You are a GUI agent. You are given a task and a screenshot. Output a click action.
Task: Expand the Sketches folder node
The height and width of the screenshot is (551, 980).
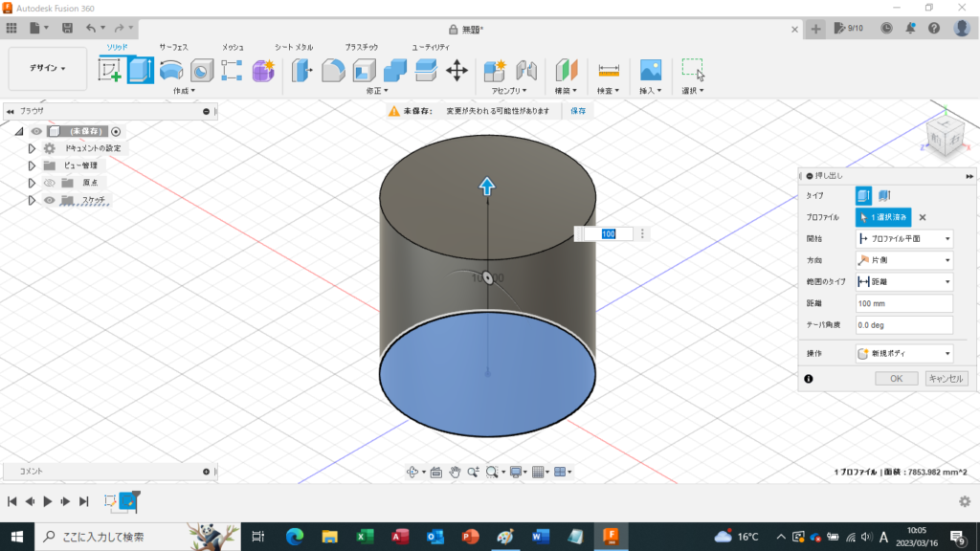pyautogui.click(x=32, y=201)
